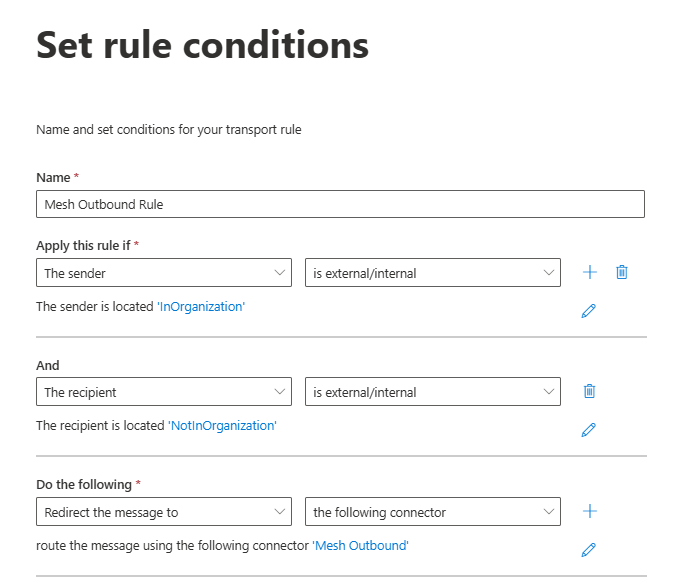
Task: Edit the recipient location with pencil icon
Action: pyautogui.click(x=589, y=430)
